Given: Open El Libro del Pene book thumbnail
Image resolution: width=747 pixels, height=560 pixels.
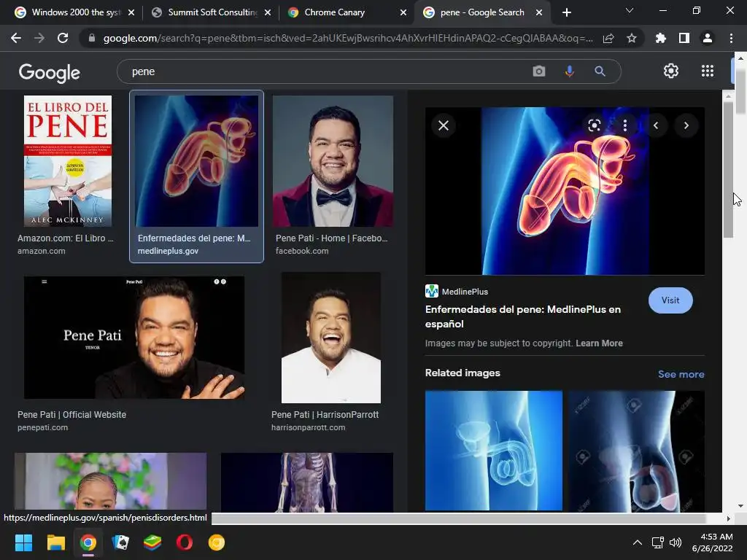Looking at the screenshot, I should [68, 161].
